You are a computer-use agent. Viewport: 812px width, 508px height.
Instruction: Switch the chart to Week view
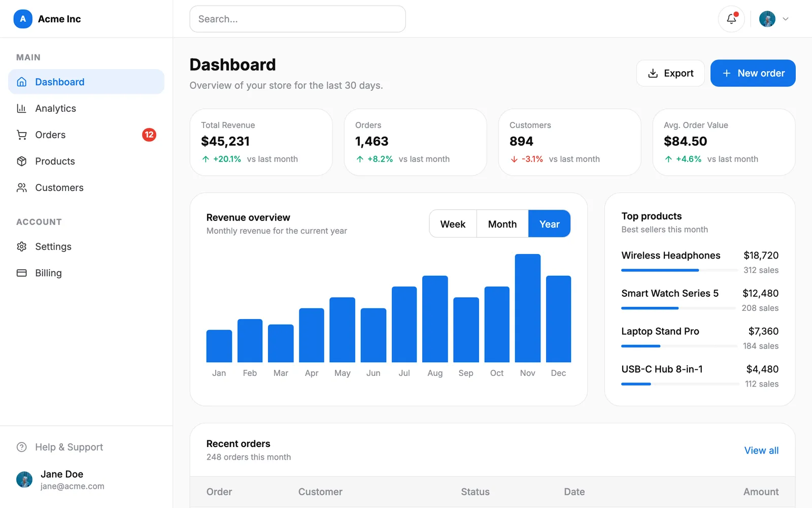click(x=453, y=224)
